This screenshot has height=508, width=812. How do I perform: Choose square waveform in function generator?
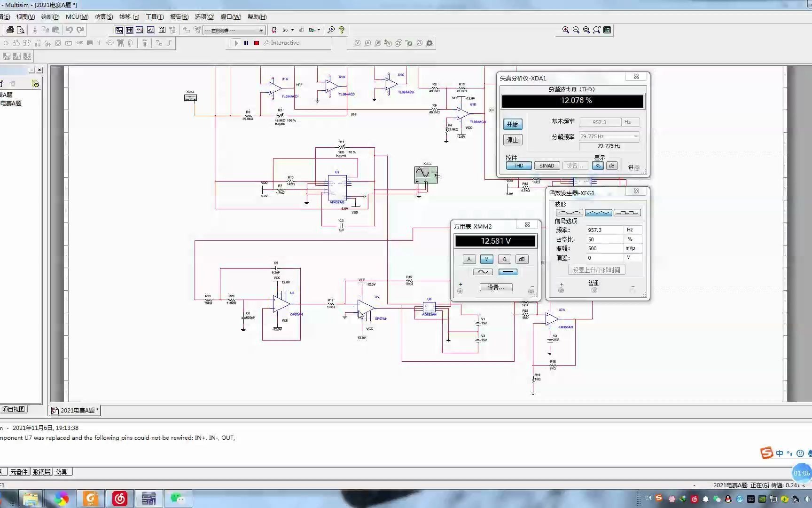pyautogui.click(x=627, y=213)
